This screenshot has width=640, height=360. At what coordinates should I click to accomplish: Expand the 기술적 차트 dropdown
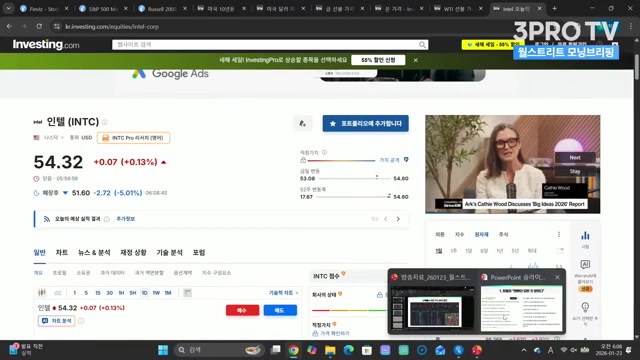coord(283,293)
